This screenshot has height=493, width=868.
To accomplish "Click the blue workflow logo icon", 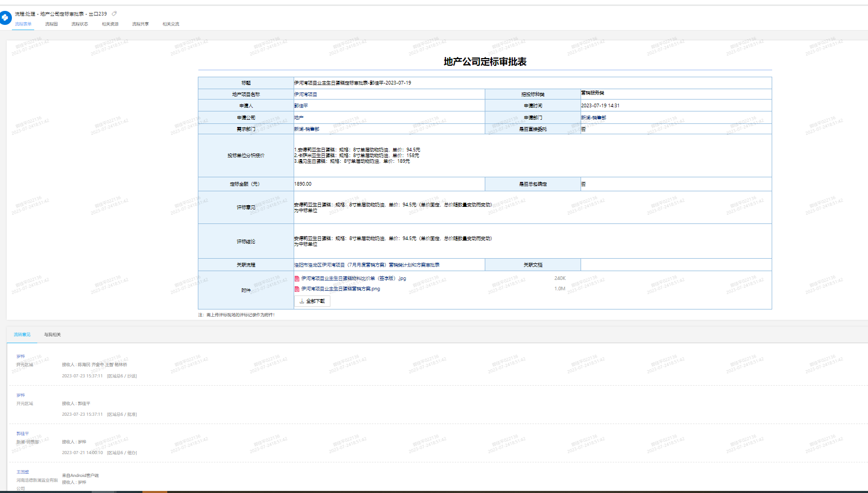I will coord(6,18).
